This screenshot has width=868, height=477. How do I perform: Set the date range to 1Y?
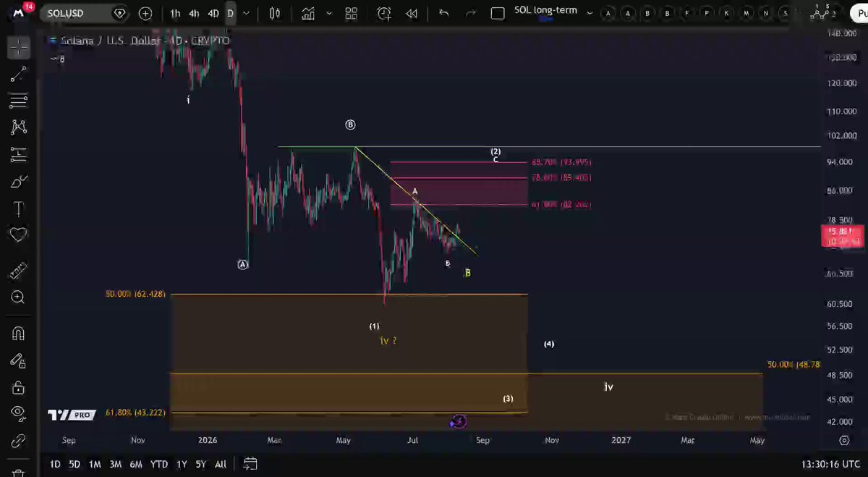click(x=182, y=464)
